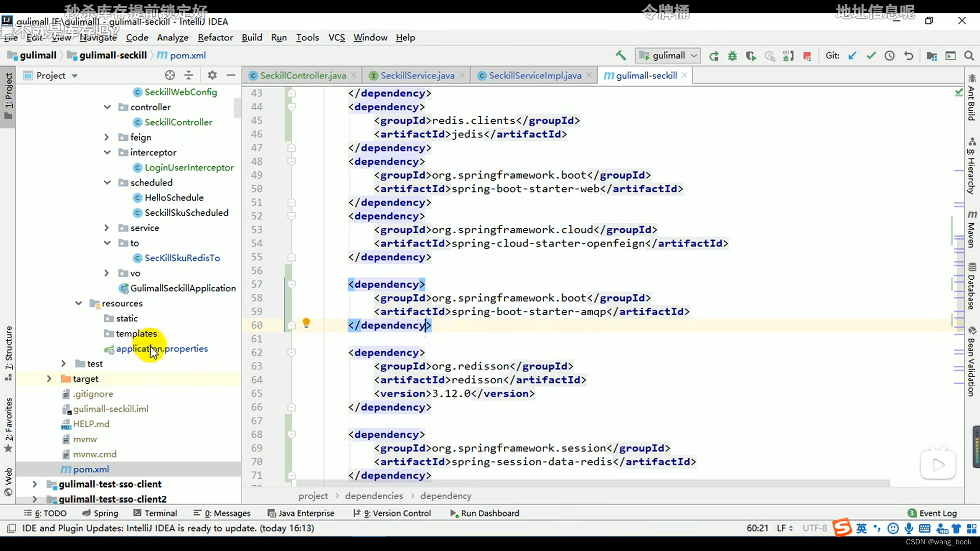Expand the target folder
Screen dimensions: 980x551
coord(49,379)
